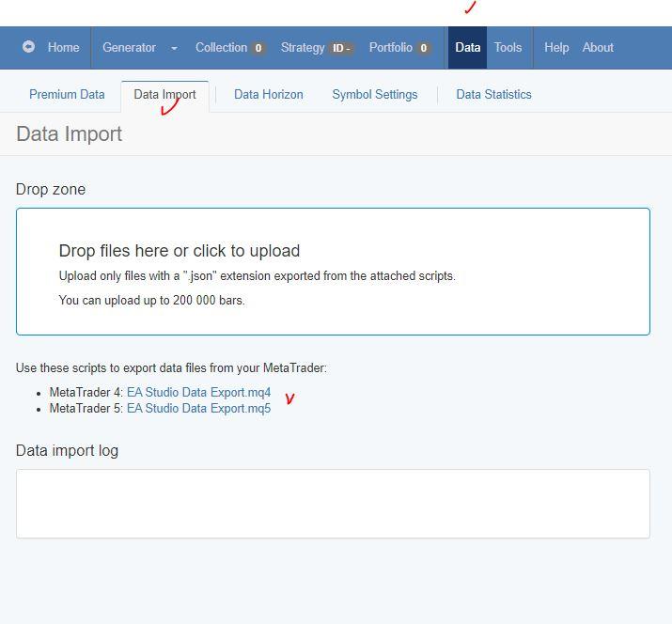The image size is (672, 624).
Task: Click the Strategy ID badge
Action: tap(340, 48)
